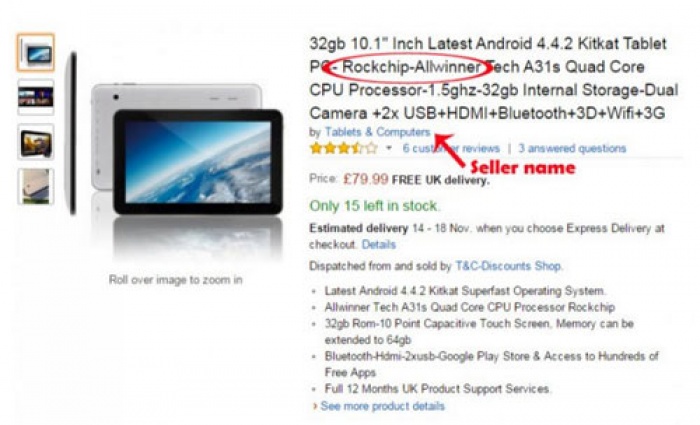Click the Only 15 left in stock text
Viewport: 700px width, 425px height.
click(375, 206)
